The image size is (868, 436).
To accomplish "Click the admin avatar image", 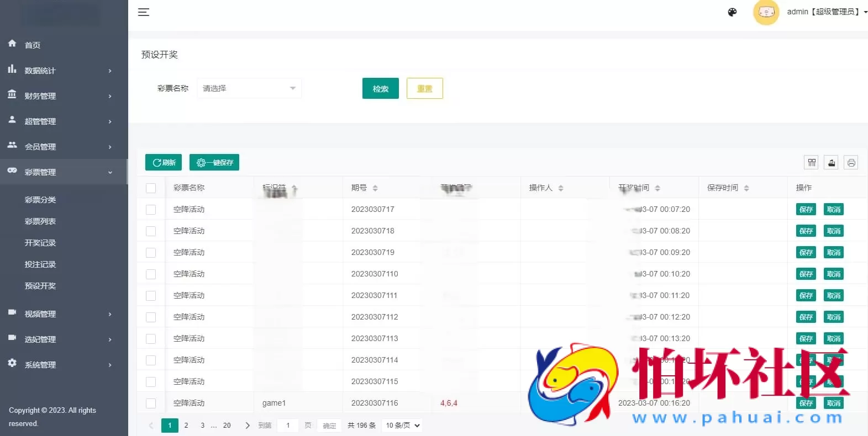I will click(766, 12).
